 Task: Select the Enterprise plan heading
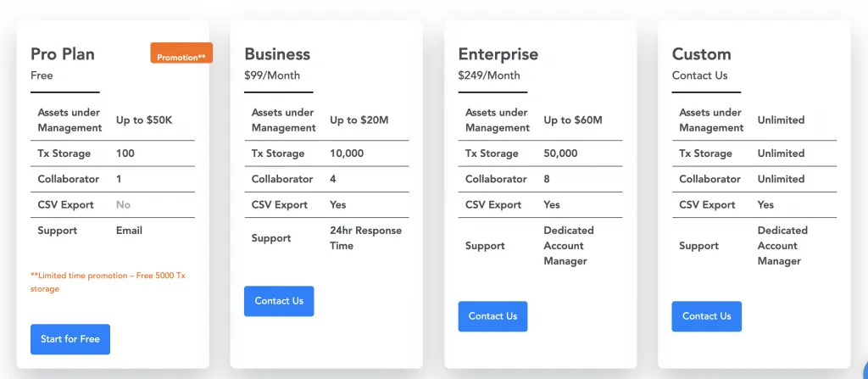(x=498, y=53)
